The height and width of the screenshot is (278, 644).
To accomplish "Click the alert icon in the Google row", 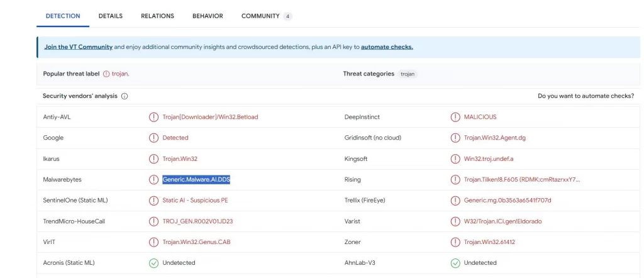I will point(153,138).
